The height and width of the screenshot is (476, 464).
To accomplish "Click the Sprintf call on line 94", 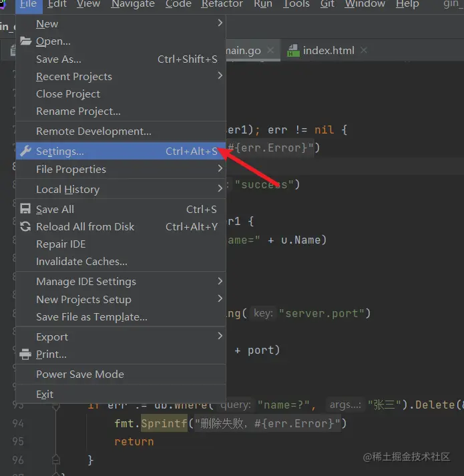I will pyautogui.click(x=164, y=423).
